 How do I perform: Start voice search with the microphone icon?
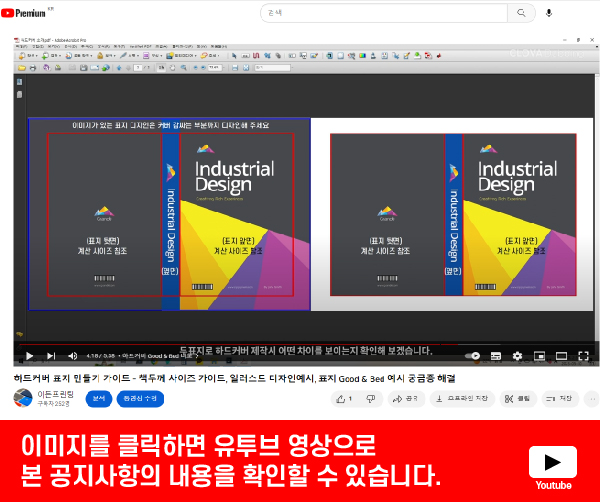548,13
